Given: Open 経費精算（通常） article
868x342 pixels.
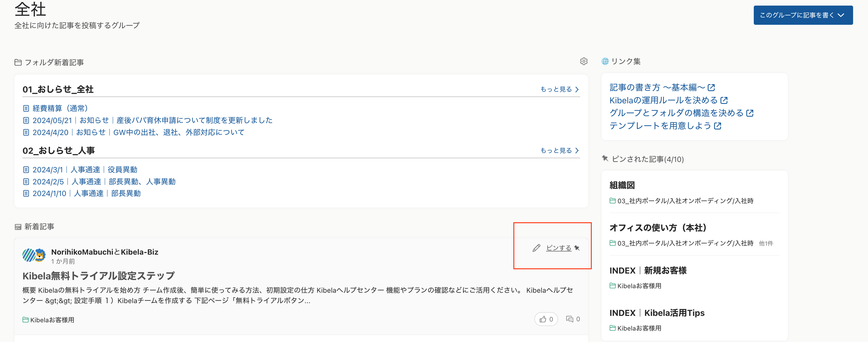Looking at the screenshot, I should pyautogui.click(x=60, y=108).
